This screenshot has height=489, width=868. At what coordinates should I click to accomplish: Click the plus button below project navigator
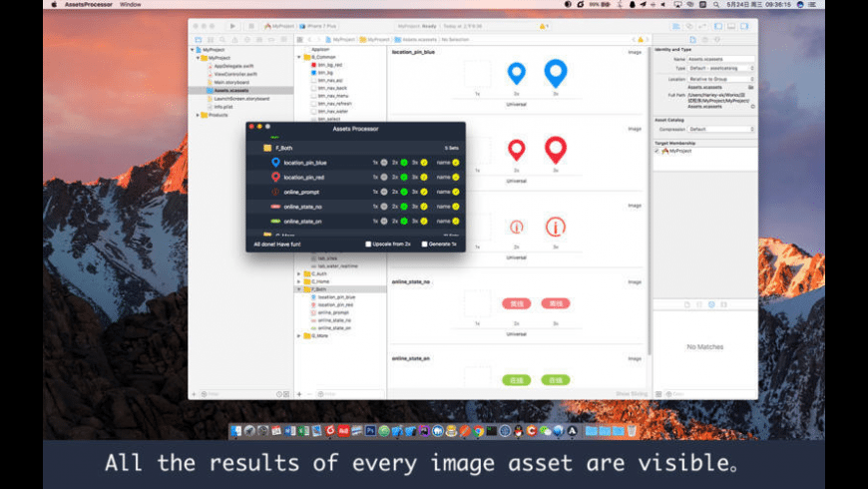coord(194,394)
